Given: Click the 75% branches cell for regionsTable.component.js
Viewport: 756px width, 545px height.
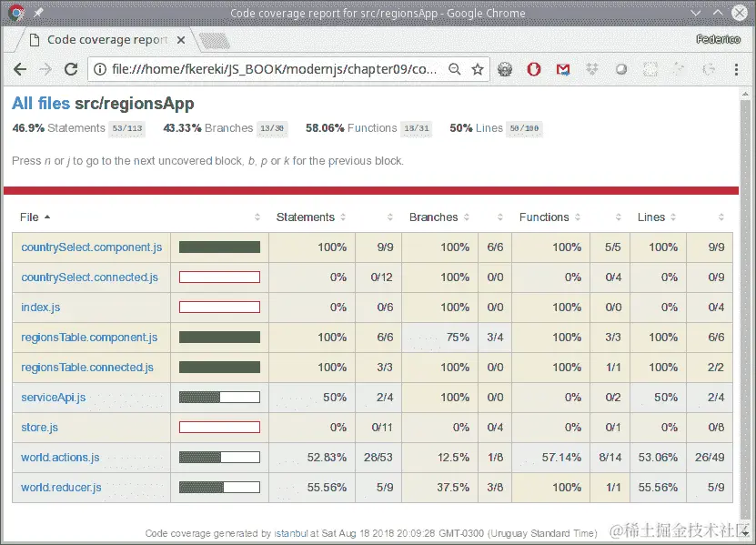Looking at the screenshot, I should tap(440, 338).
